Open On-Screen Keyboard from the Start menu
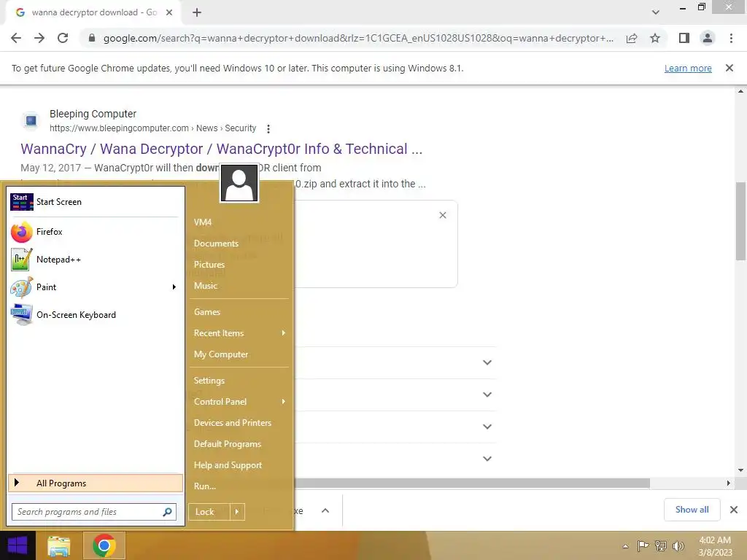This screenshot has width=747, height=560. [96, 315]
